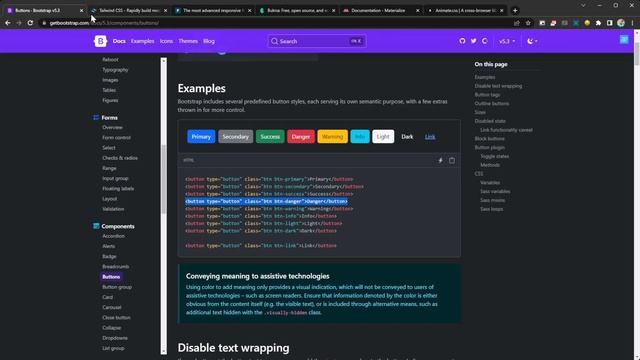Screen dimensions: 640x360
Task: Open a new browser tab with plus
Action: (x=515, y=11)
